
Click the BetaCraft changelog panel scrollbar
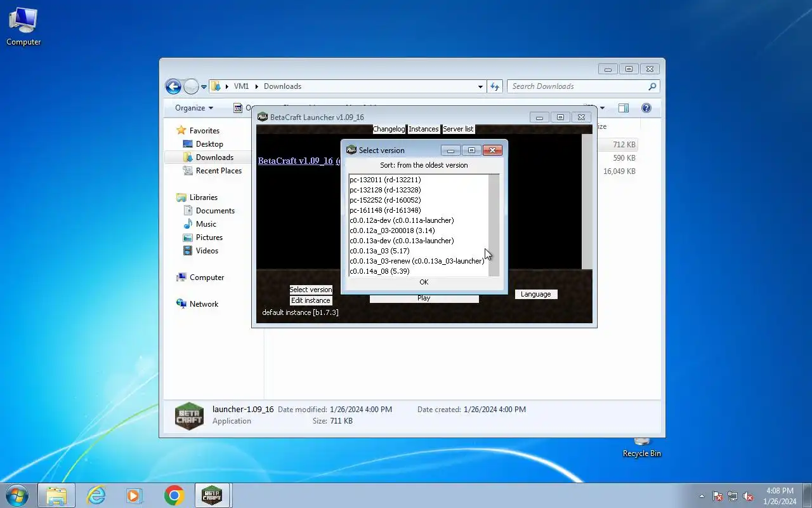coord(587,201)
